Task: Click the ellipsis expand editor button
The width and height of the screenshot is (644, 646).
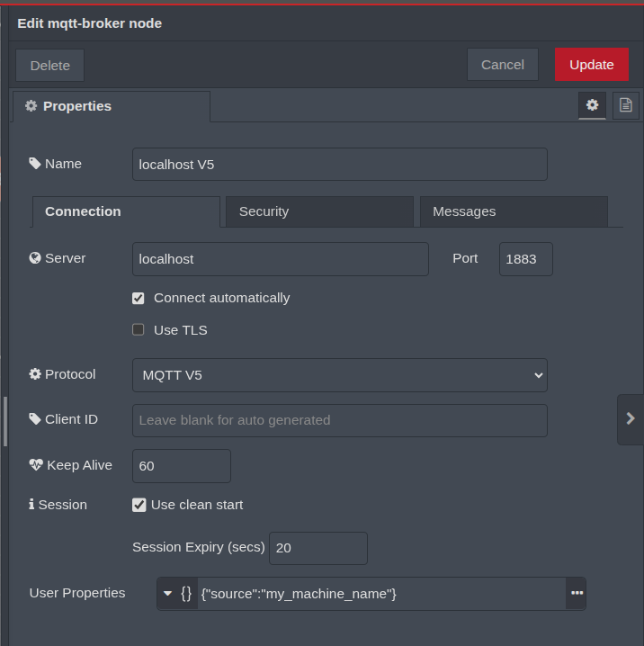Action: coord(577,594)
